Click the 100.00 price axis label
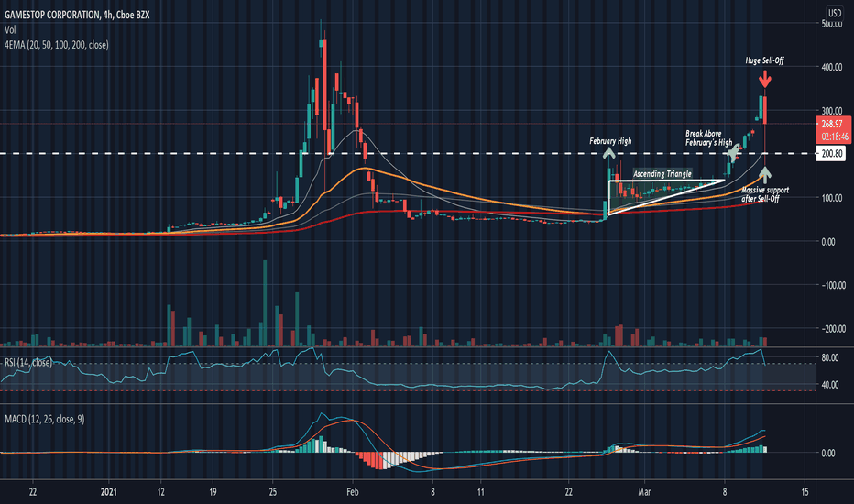The image size is (854, 504). click(x=833, y=198)
